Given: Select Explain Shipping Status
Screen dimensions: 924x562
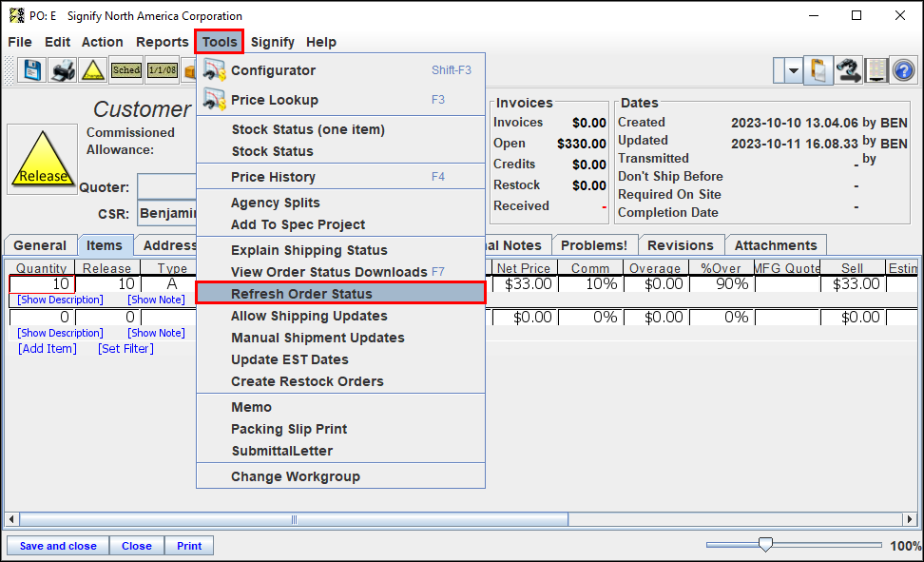Looking at the screenshot, I should [340, 250].
